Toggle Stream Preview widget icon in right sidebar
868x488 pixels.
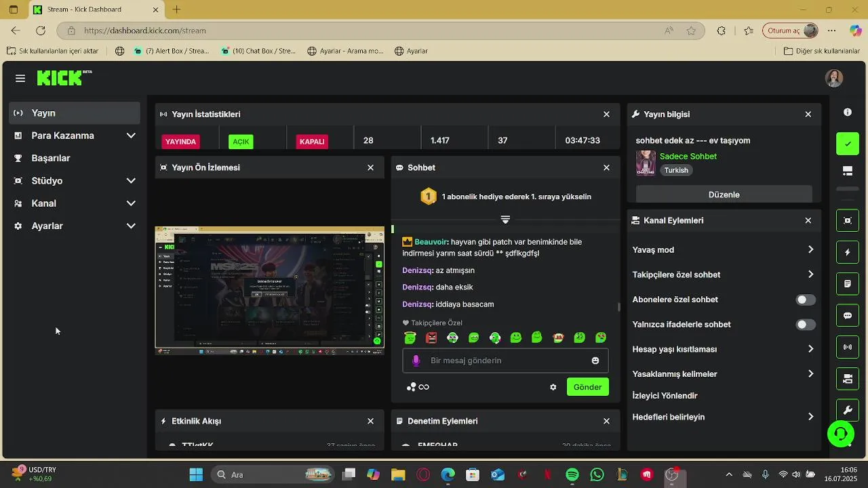848,220
